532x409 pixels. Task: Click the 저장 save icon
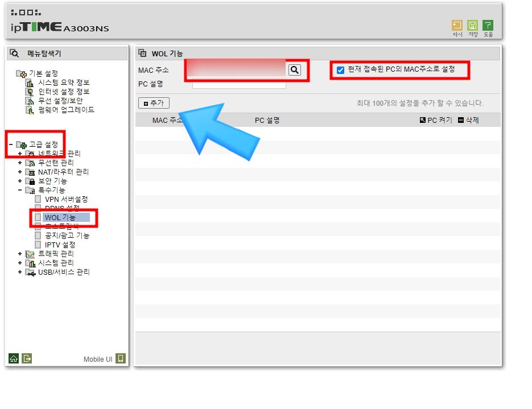tap(472, 26)
